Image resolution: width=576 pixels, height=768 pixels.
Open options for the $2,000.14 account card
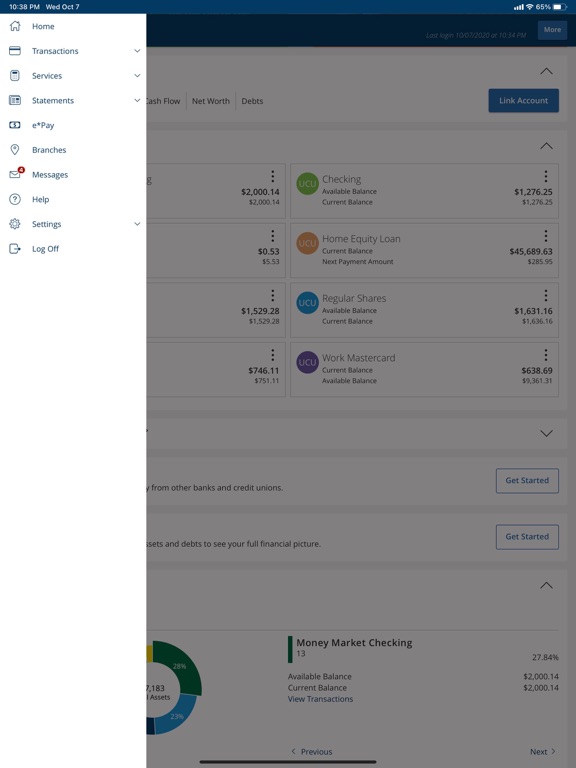(x=273, y=176)
